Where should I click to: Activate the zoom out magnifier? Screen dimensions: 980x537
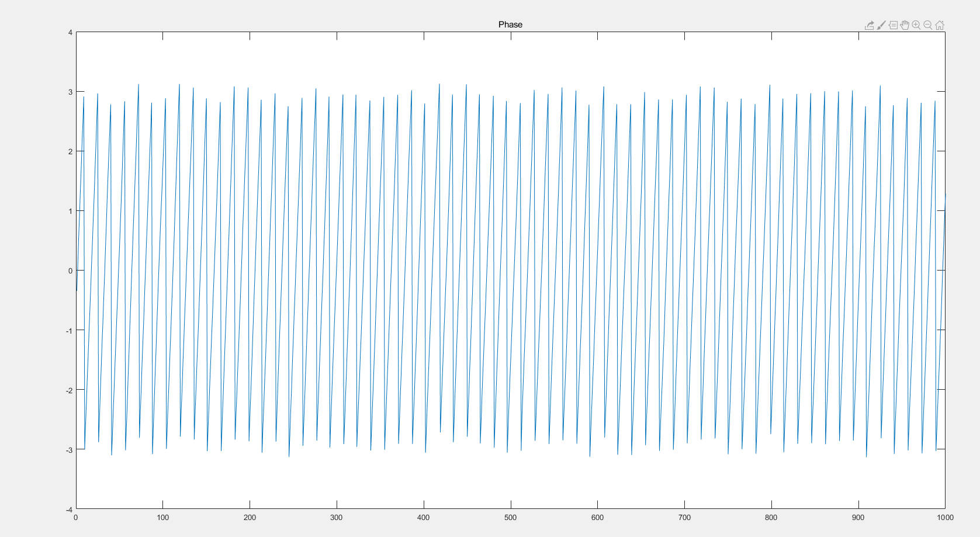click(x=928, y=25)
